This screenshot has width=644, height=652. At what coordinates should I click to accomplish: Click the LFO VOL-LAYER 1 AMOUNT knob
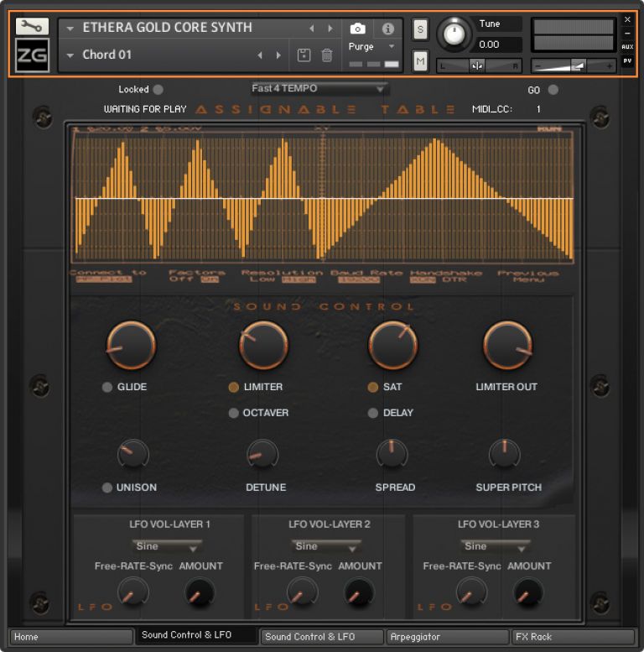[x=200, y=592]
